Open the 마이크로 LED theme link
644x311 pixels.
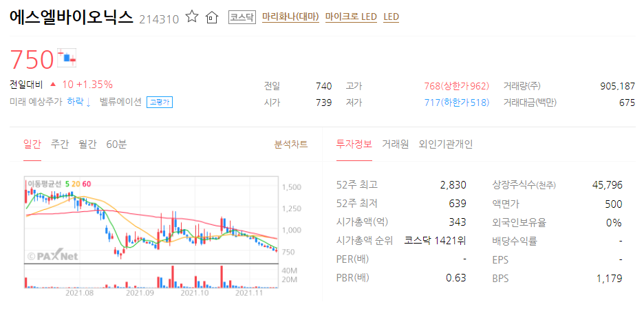351,17
